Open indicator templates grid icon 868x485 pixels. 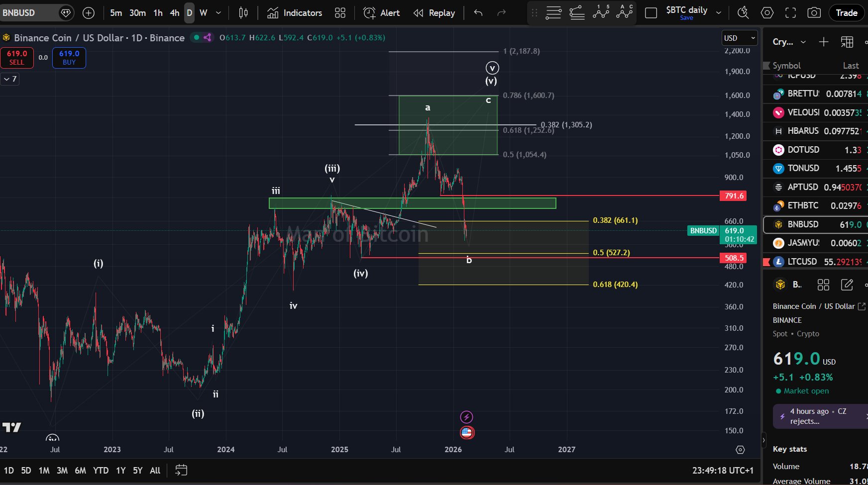pos(340,13)
